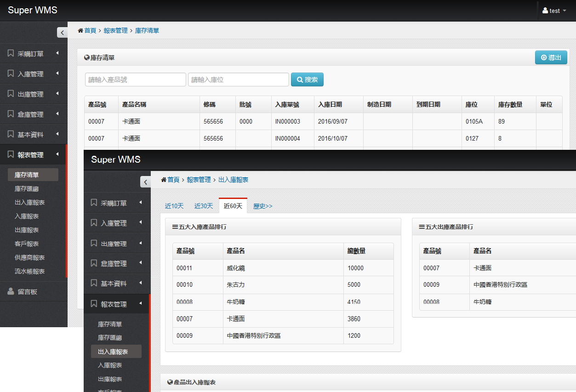Image resolution: width=576 pixels, height=392 pixels.
Task: Open the test user dropdown menu
Action: tap(554, 11)
